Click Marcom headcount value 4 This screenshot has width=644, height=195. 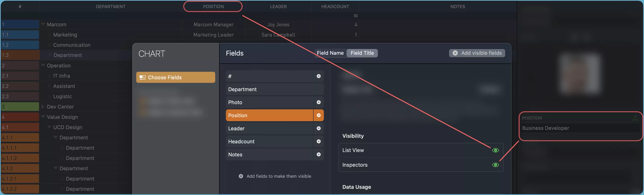click(356, 25)
